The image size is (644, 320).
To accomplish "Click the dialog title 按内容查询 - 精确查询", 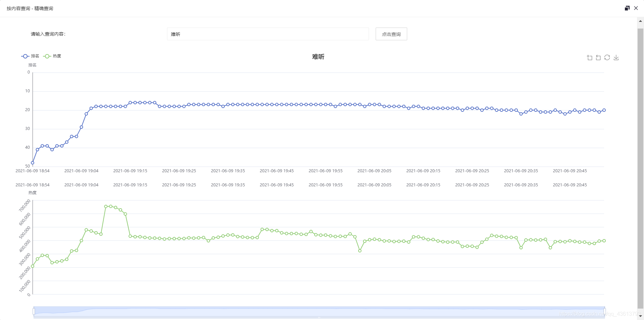I will point(30,8).
